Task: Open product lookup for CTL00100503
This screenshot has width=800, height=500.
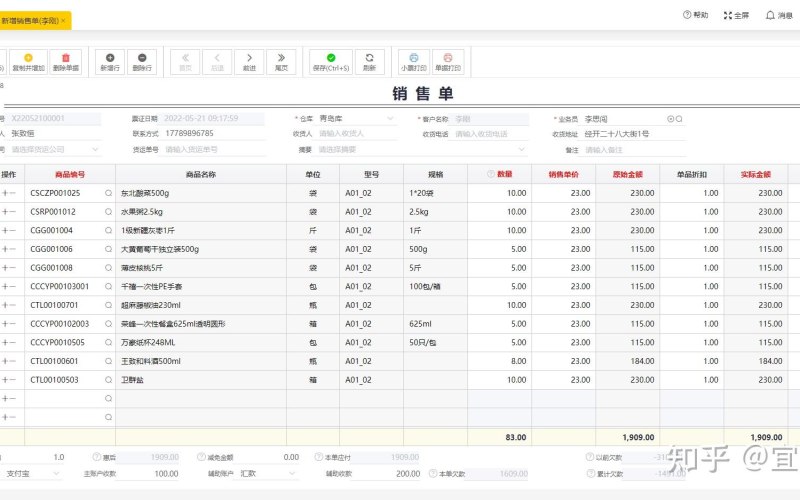Action: pyautogui.click(x=108, y=380)
